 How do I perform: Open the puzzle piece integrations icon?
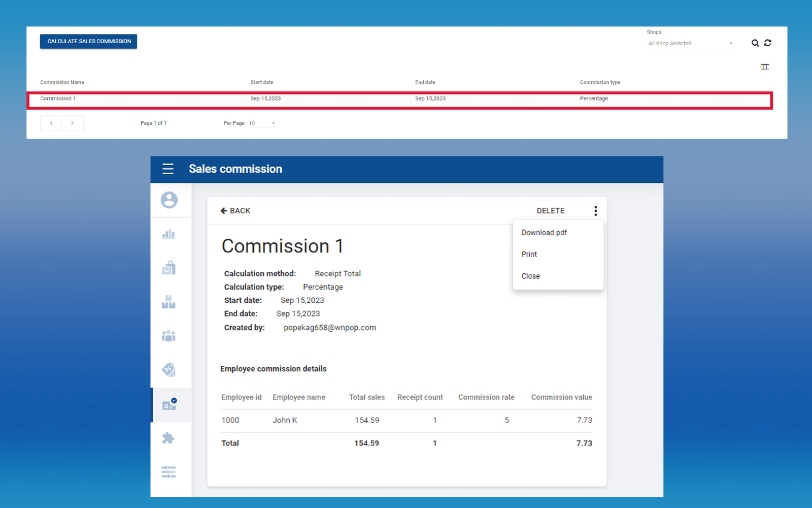pos(168,438)
